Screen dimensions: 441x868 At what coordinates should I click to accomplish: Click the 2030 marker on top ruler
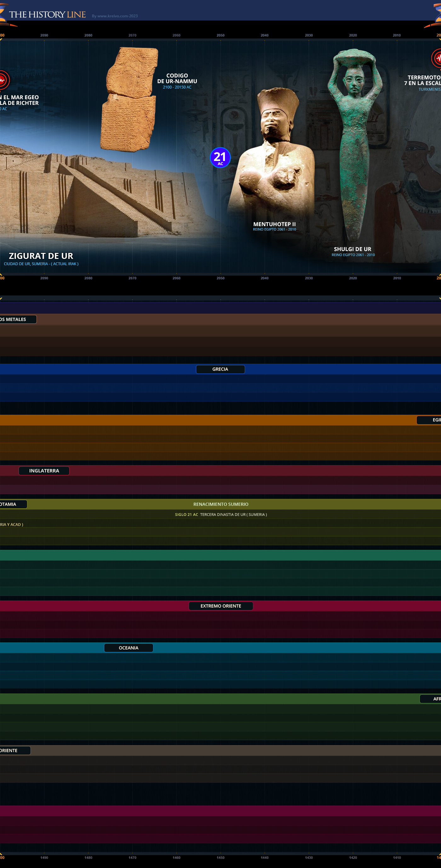(309, 35)
